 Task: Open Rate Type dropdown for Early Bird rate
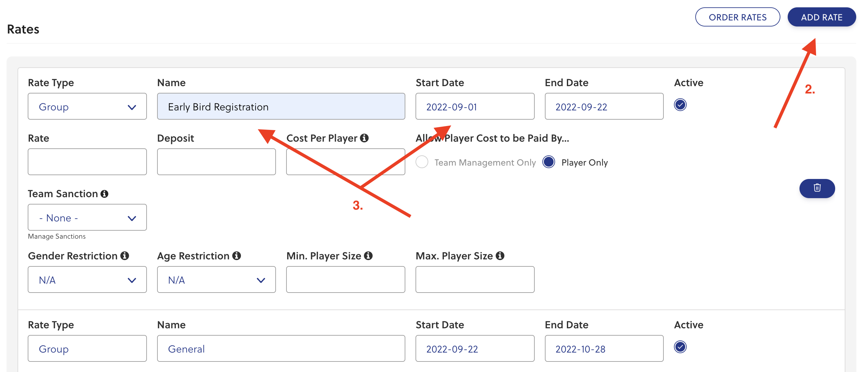(x=87, y=106)
